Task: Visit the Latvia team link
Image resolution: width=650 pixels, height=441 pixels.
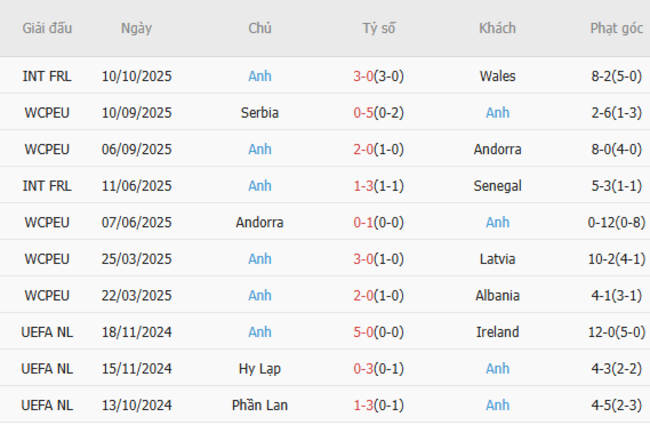Action: [497, 259]
